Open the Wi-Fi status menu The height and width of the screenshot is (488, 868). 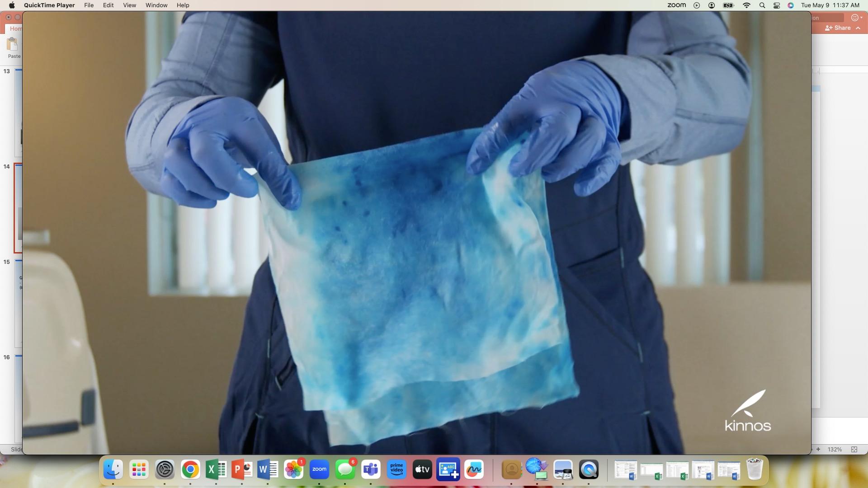pyautogui.click(x=746, y=5)
